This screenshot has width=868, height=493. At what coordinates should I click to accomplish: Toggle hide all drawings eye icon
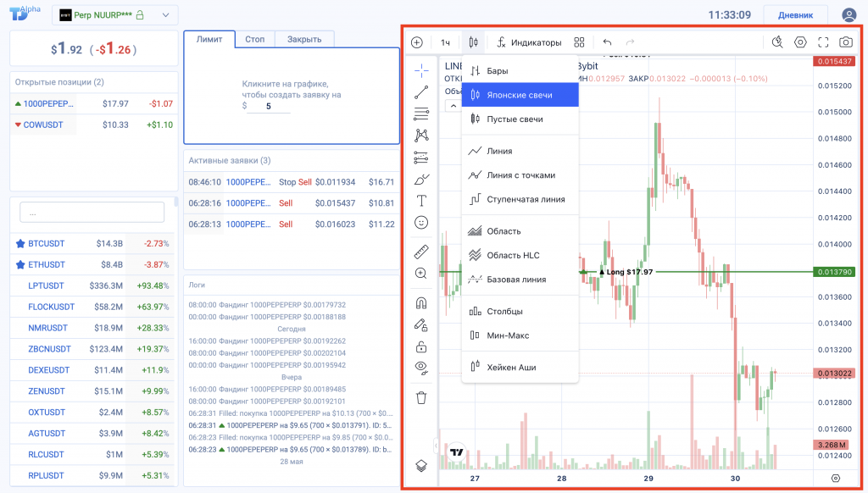pos(421,368)
